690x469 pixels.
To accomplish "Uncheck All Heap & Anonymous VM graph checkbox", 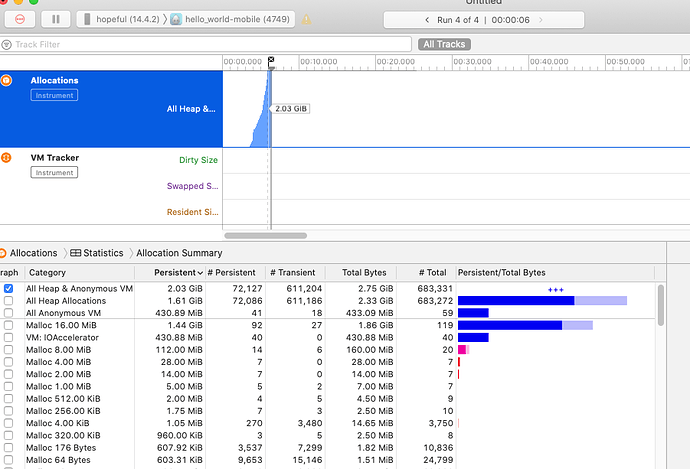I will (8, 289).
